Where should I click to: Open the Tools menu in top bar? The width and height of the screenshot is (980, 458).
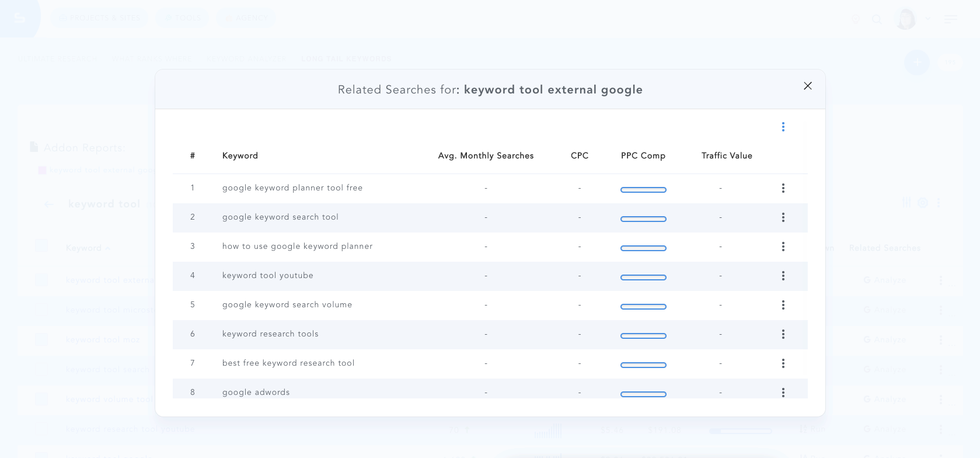coord(182,18)
